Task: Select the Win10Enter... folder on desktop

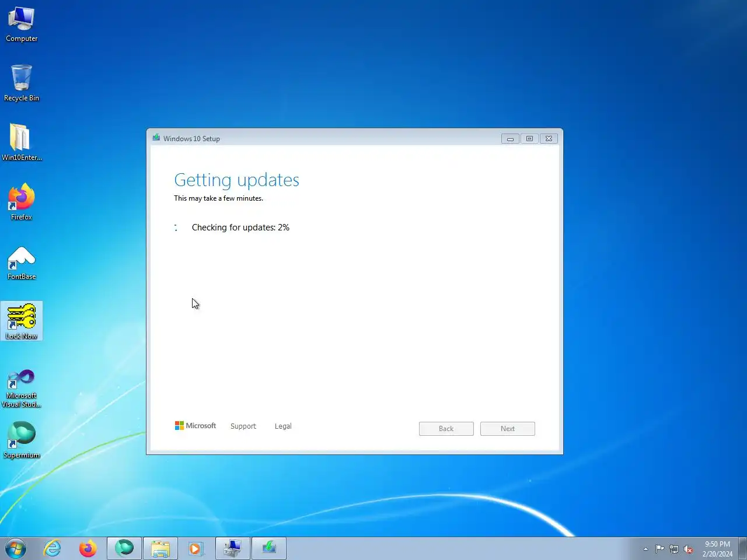Action: tap(22, 142)
